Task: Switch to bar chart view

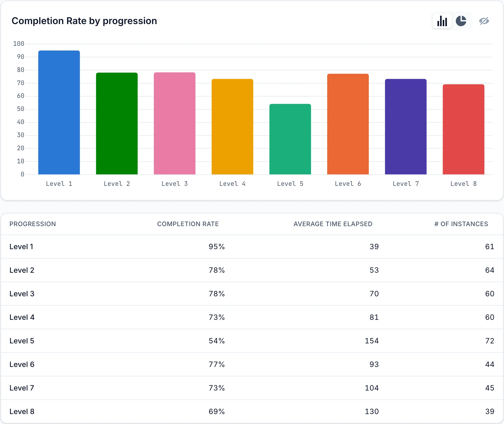Action: (x=442, y=21)
